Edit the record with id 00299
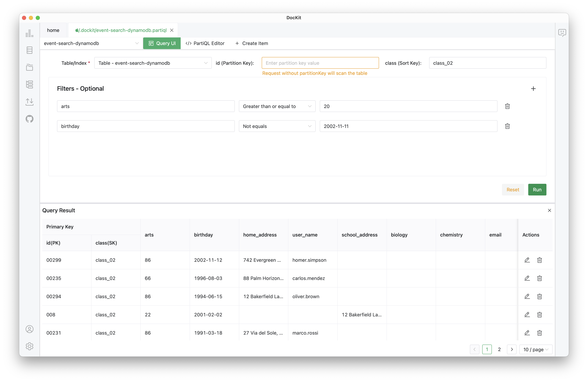Image resolution: width=588 pixels, height=382 pixels. coord(527,260)
